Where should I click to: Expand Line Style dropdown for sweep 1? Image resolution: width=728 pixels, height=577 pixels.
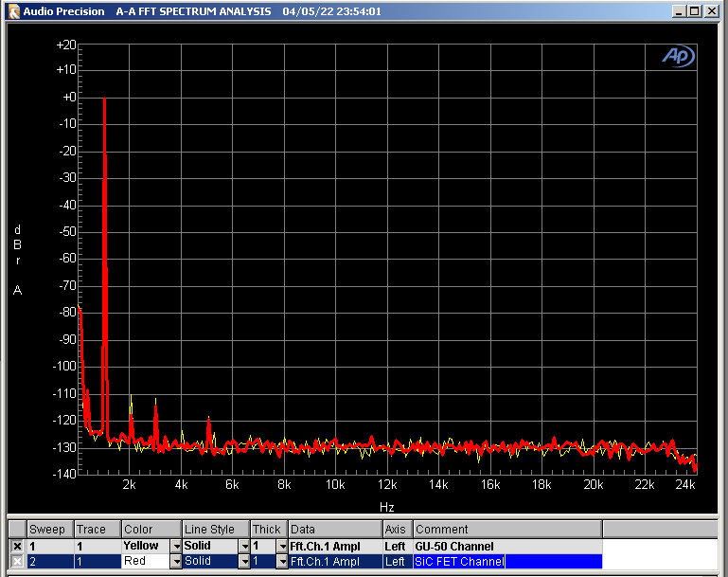[x=243, y=547]
